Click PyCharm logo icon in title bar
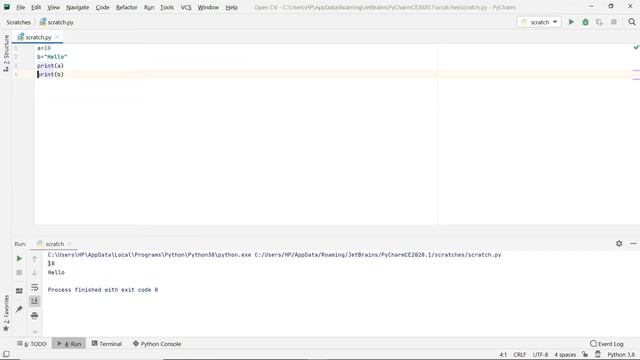640x360 pixels. [7, 7]
